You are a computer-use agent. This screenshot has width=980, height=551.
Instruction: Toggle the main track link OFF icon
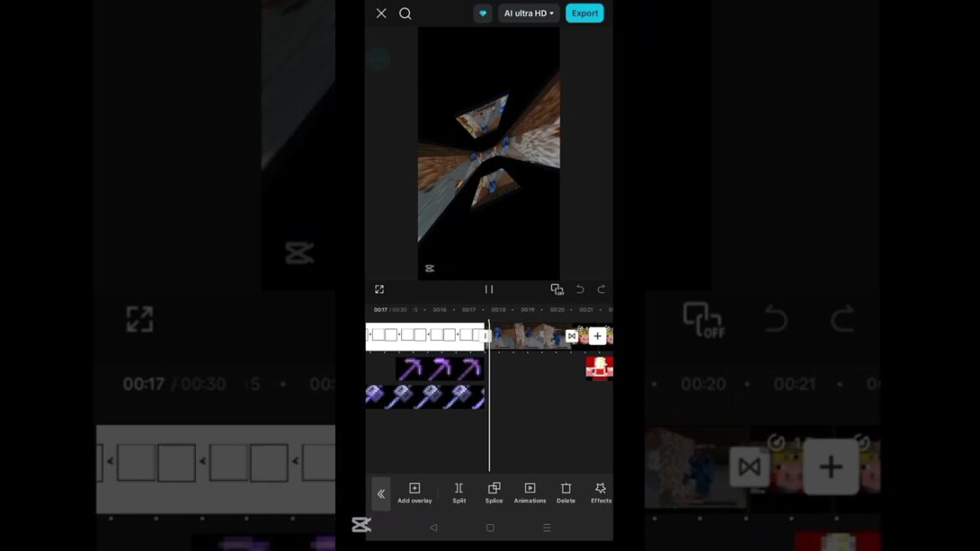click(x=557, y=289)
